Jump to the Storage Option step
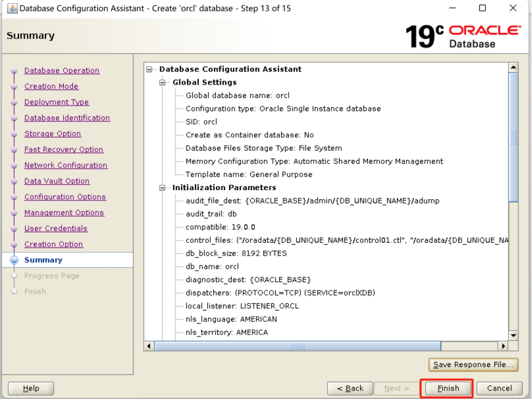532x399 pixels. tap(52, 133)
